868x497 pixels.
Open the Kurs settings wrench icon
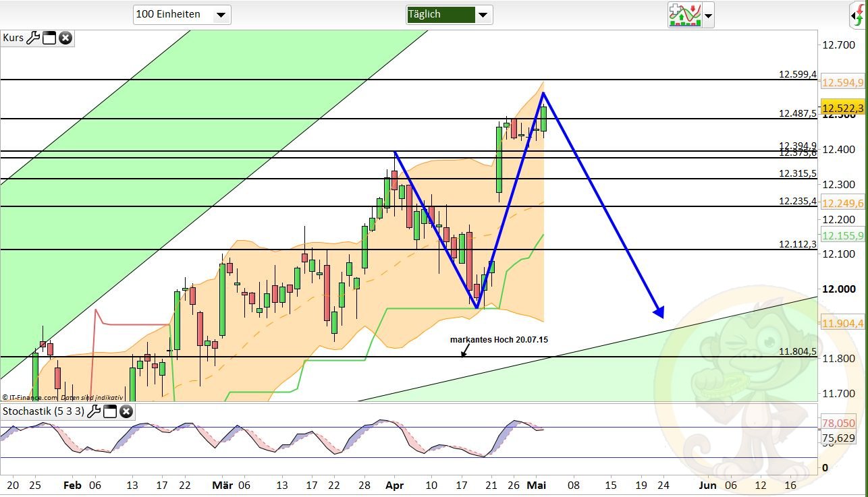(33, 38)
